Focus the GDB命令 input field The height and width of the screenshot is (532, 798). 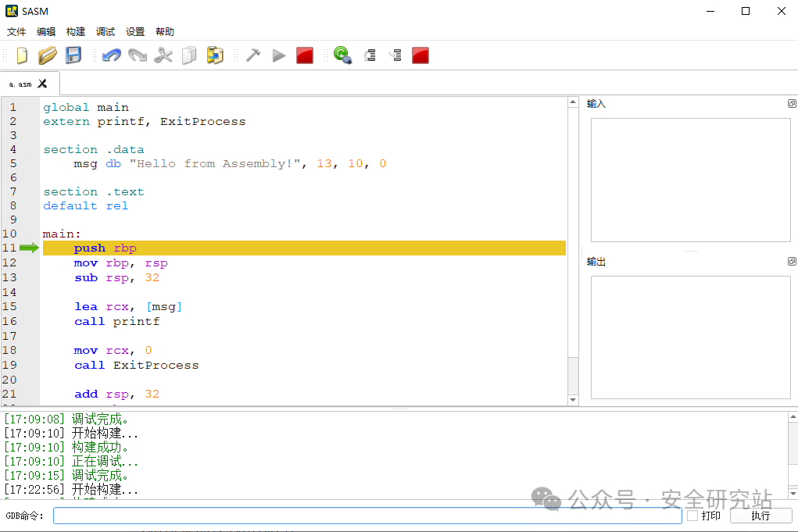pos(367,516)
